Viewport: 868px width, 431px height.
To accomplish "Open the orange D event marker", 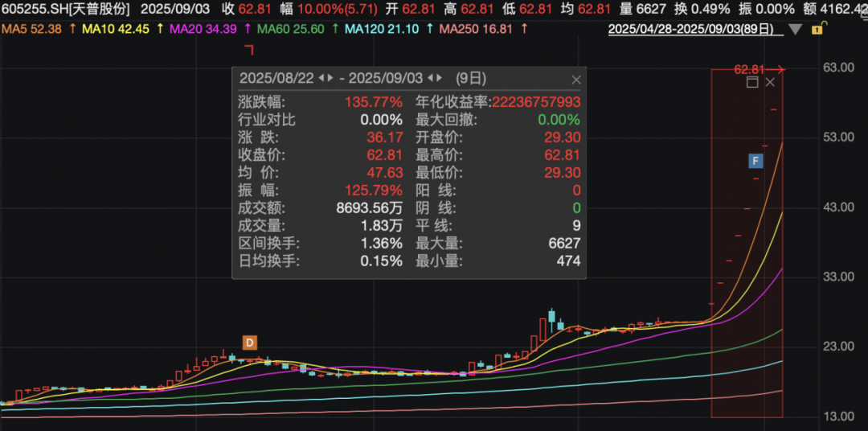I will 250,343.
